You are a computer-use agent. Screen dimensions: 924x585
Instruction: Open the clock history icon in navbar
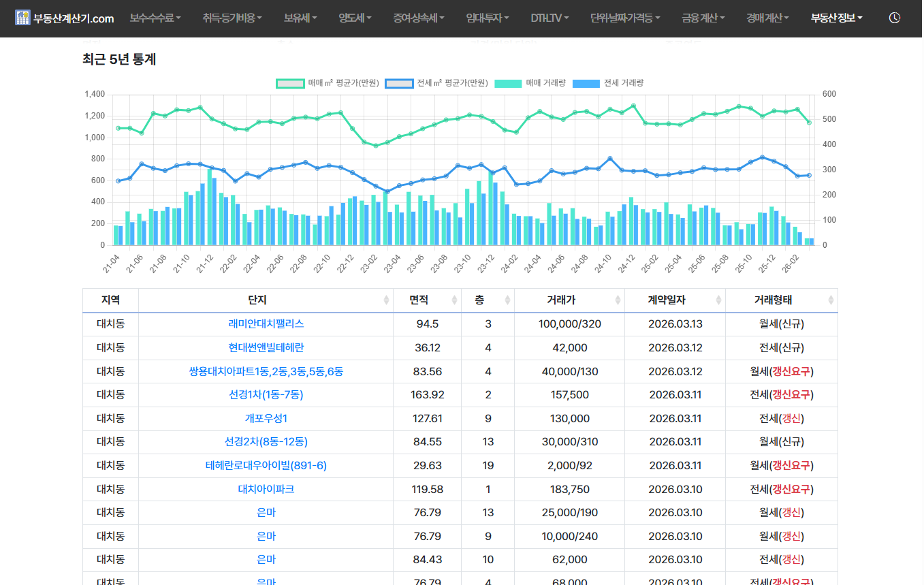894,18
